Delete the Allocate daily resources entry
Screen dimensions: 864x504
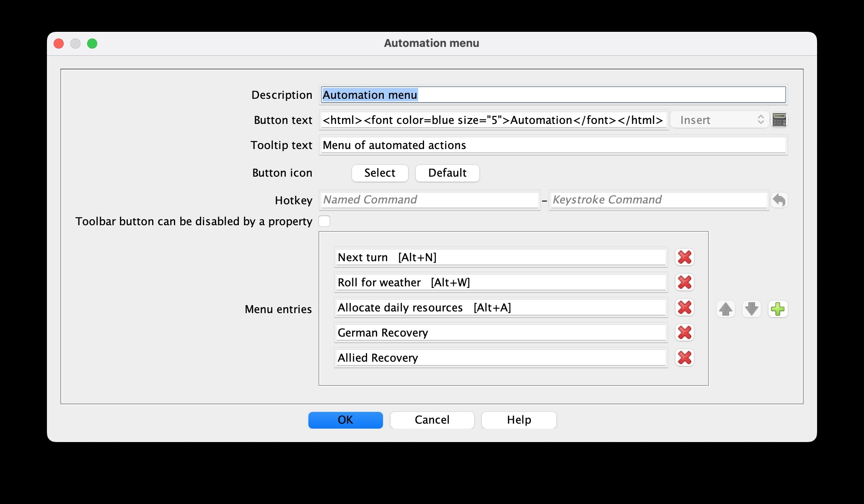coord(685,308)
